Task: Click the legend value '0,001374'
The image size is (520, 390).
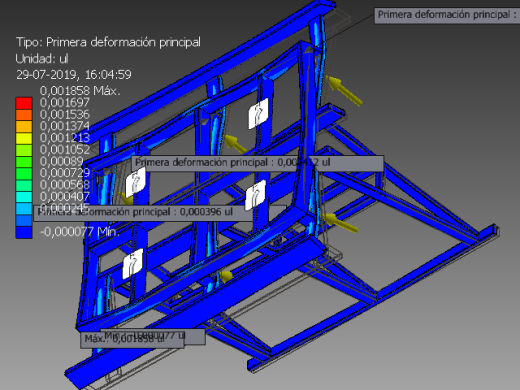Action: pyautogui.click(x=65, y=126)
